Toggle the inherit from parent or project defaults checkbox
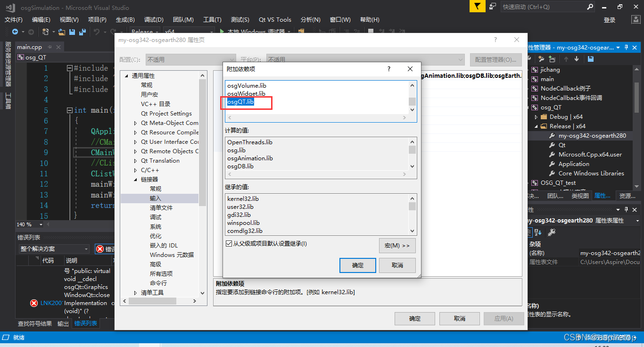 pyautogui.click(x=229, y=244)
